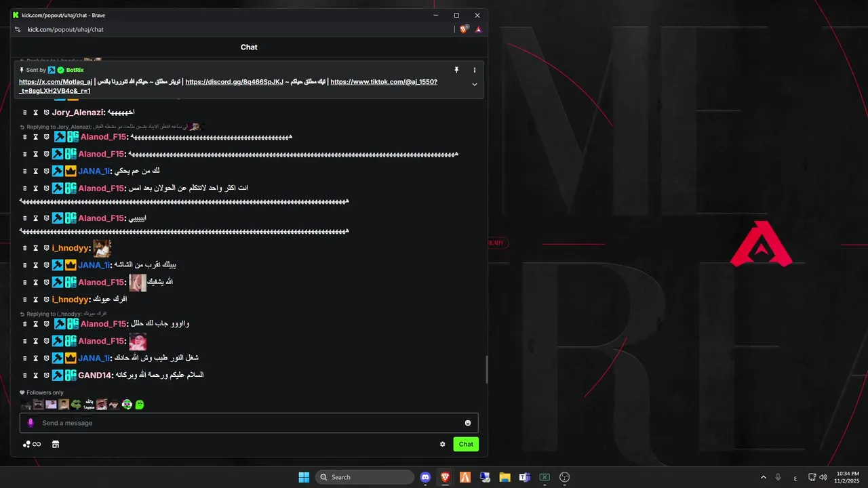Click the taskbar volume icon
The image size is (868, 488).
[823, 477]
